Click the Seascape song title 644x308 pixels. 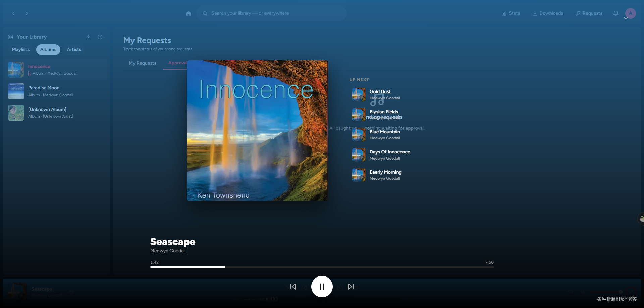click(x=173, y=242)
